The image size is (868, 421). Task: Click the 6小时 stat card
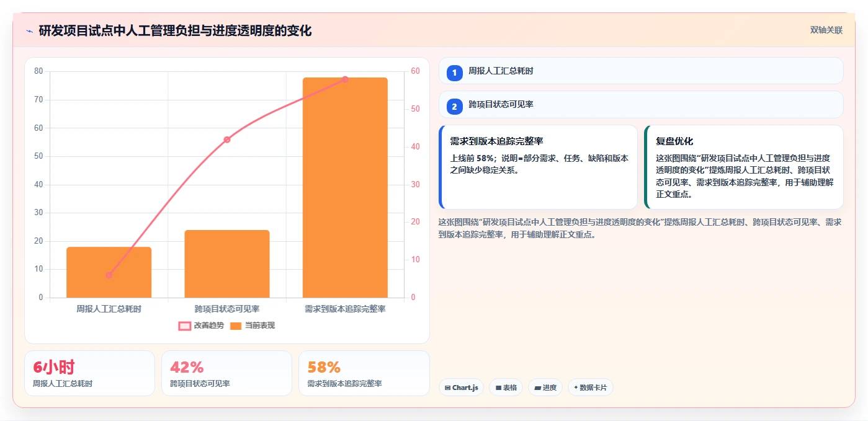[x=89, y=373]
